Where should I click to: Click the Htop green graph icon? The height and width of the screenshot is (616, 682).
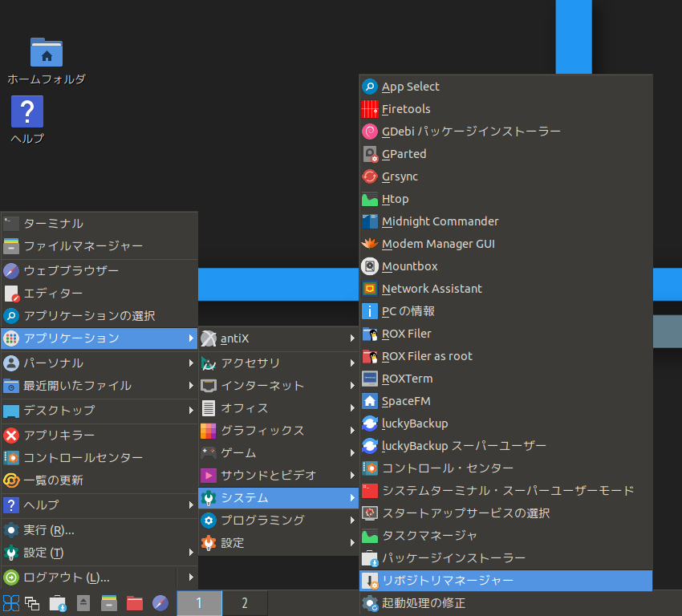point(370,199)
